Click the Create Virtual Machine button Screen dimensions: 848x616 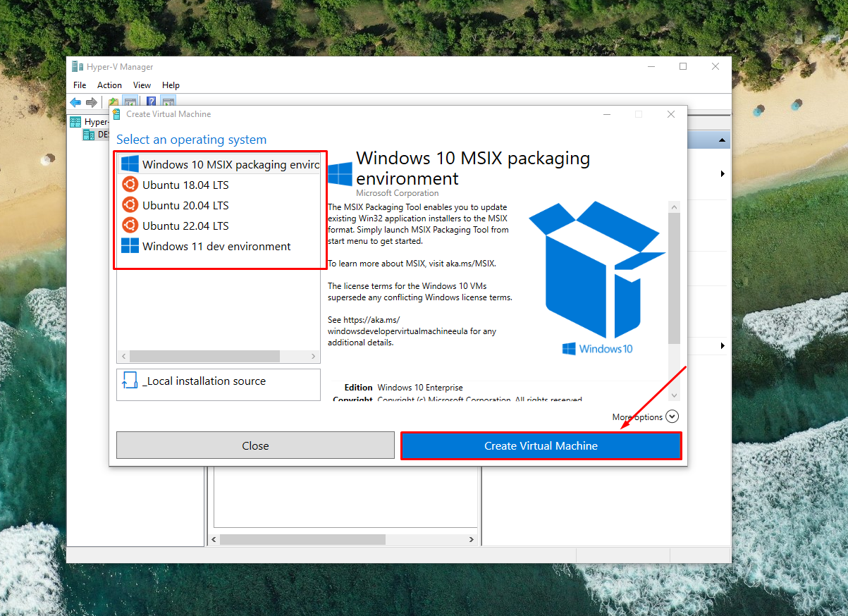click(x=541, y=446)
